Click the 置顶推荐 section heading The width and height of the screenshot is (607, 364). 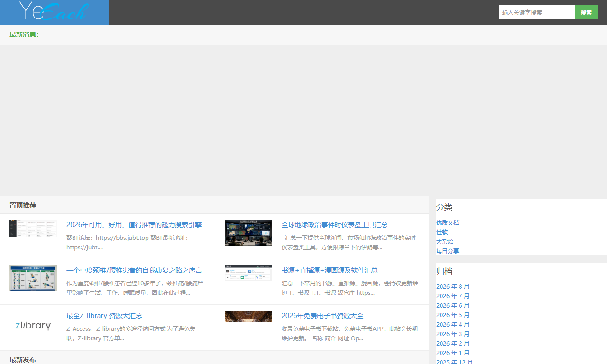(23, 205)
